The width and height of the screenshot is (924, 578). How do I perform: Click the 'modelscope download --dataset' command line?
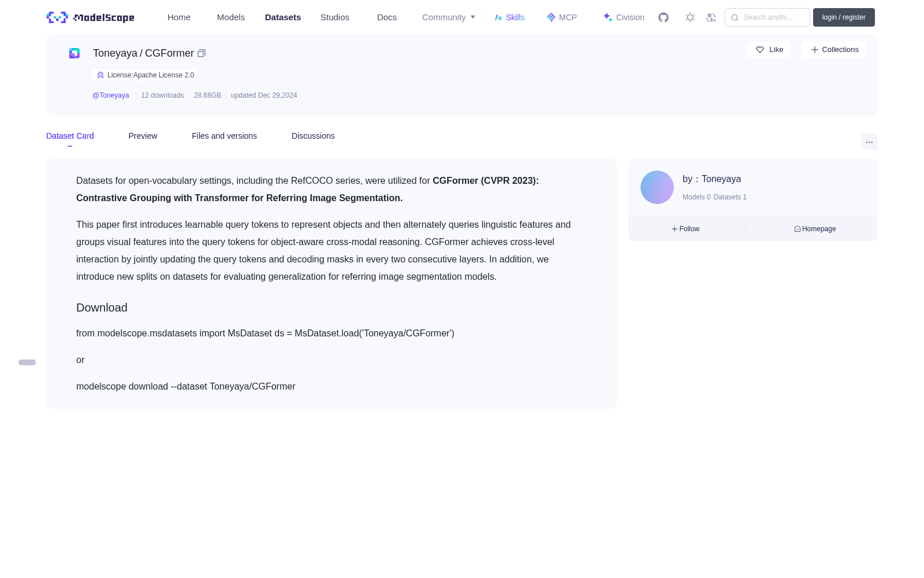[185, 387]
